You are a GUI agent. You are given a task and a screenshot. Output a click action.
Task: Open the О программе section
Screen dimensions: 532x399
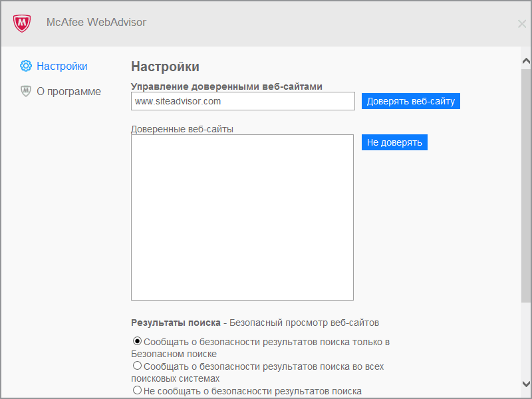[69, 92]
